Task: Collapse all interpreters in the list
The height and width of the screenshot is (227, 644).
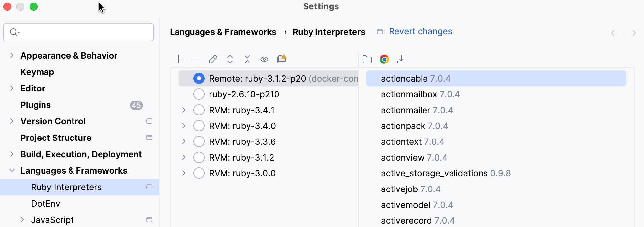Action: [x=247, y=59]
